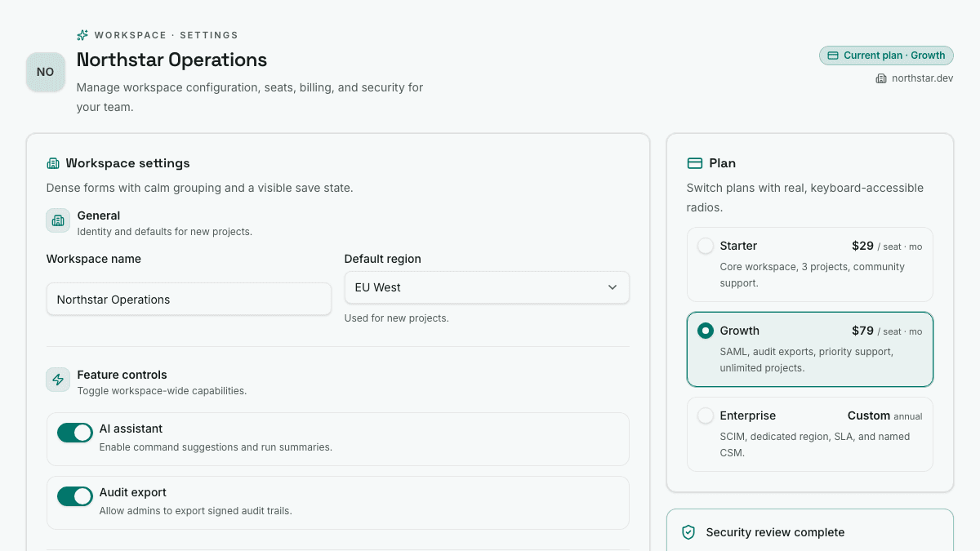980x551 pixels.
Task: Click the building icon beside Workspace settings heading
Action: click(53, 163)
